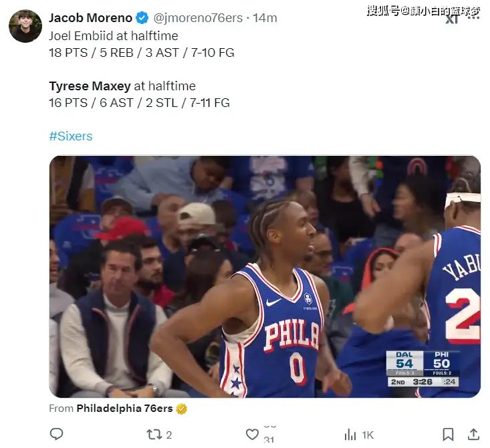Click the Tyrese Maxey halftime stats text
This screenshot has width=490, height=448.
pyautogui.click(x=139, y=102)
